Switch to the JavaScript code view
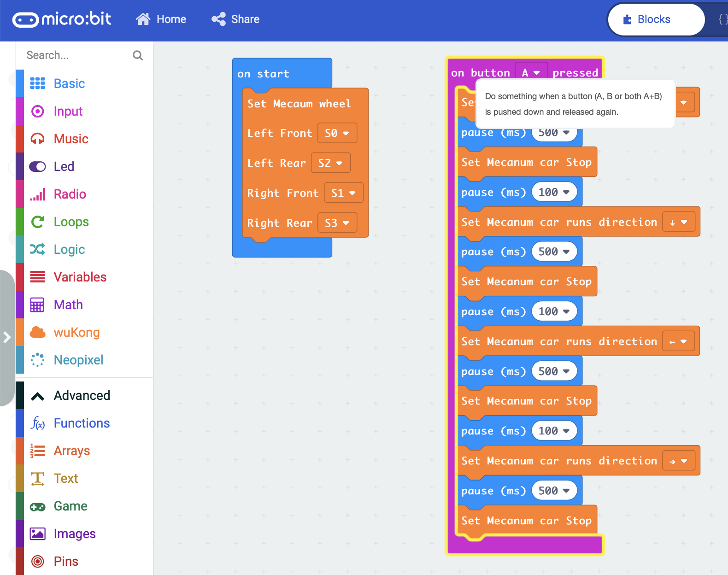The image size is (728, 575). [722, 19]
